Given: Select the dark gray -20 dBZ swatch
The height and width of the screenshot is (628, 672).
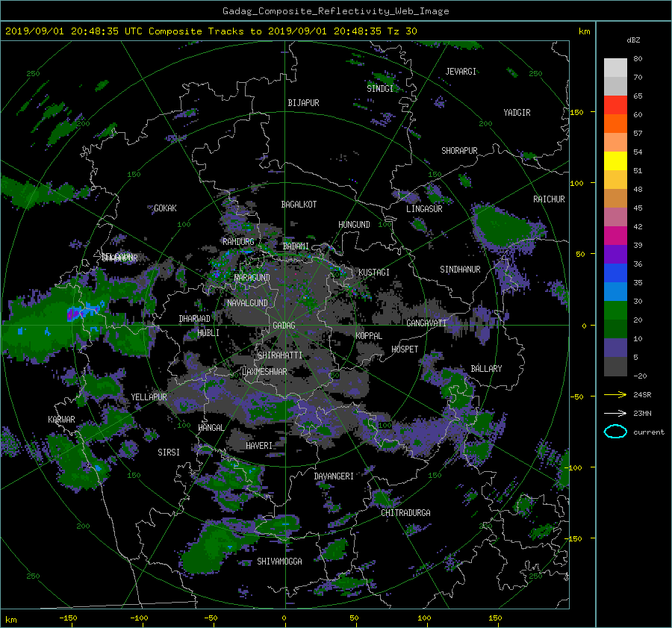Looking at the screenshot, I should (615, 367).
